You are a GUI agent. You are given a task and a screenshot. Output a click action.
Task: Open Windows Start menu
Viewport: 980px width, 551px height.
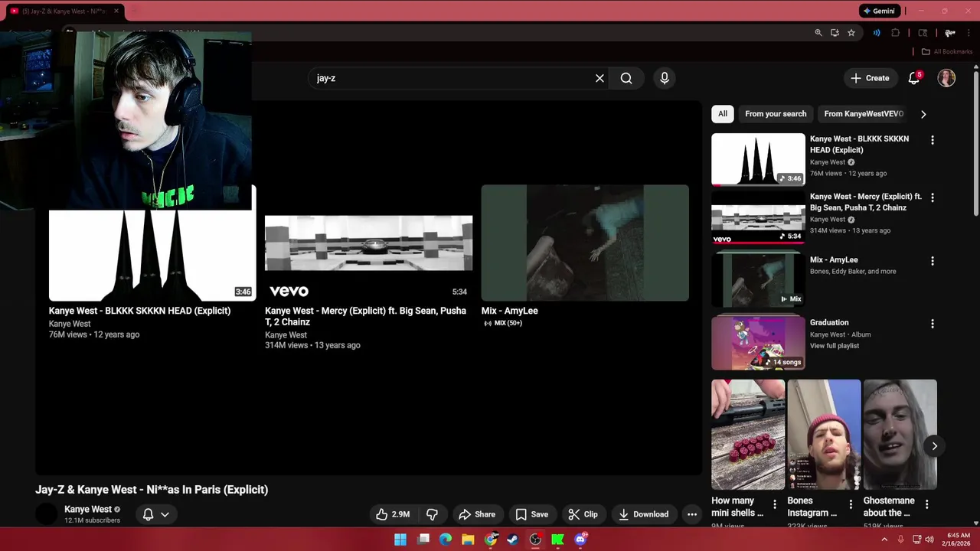(400, 540)
